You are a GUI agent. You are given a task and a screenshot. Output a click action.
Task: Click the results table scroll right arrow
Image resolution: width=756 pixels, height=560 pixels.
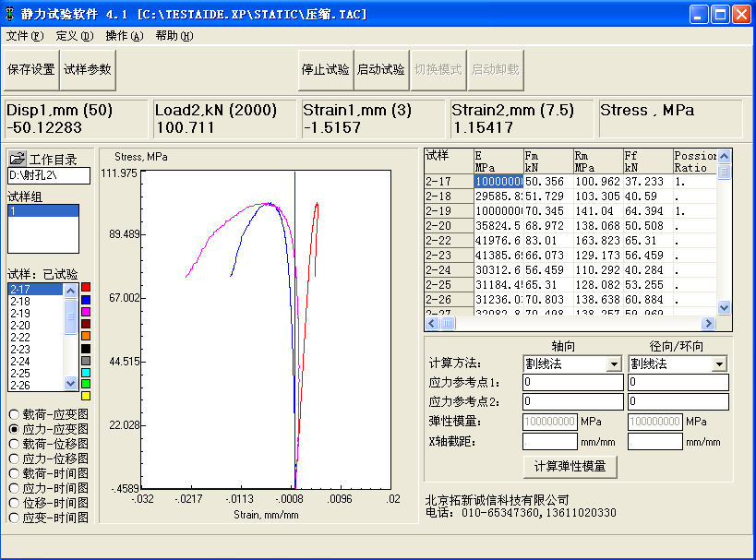pos(708,324)
